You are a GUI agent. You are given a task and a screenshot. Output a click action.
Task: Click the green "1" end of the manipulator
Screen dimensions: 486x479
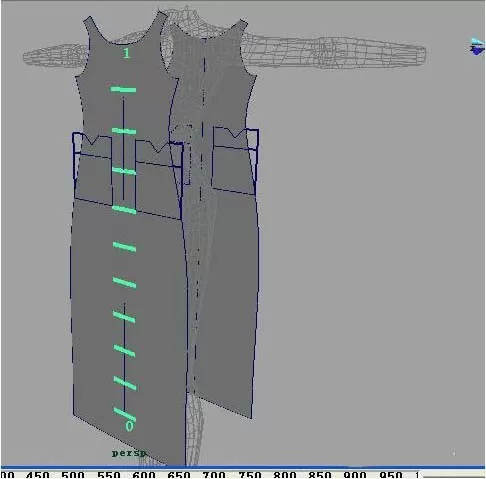click(126, 53)
